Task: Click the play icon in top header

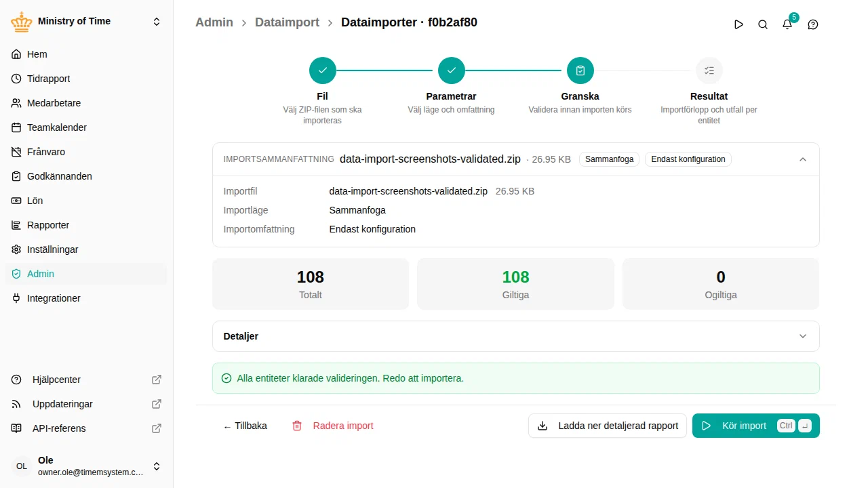Action: coord(738,24)
